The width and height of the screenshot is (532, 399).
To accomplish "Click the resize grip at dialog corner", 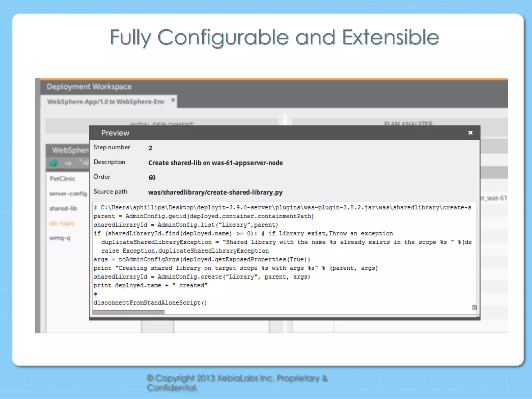I will (478, 316).
